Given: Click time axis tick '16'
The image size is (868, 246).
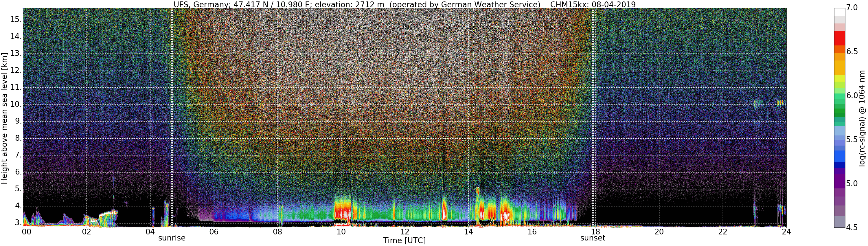Looking at the screenshot, I should (x=532, y=232).
